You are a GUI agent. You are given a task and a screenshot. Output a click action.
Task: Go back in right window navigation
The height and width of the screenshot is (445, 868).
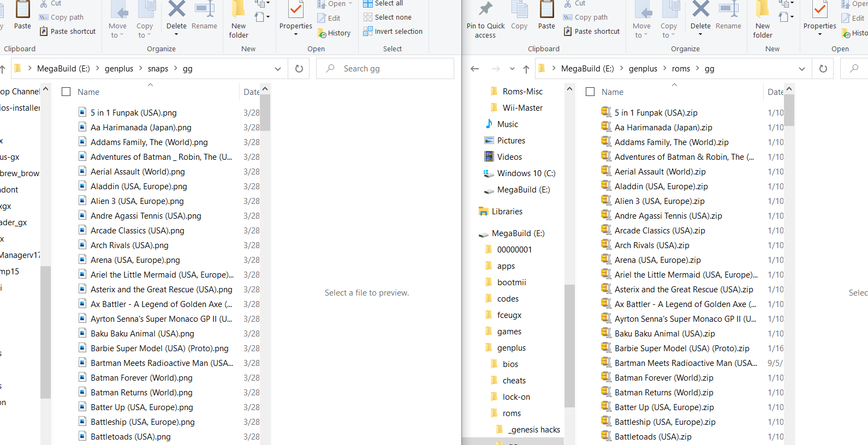pos(475,69)
